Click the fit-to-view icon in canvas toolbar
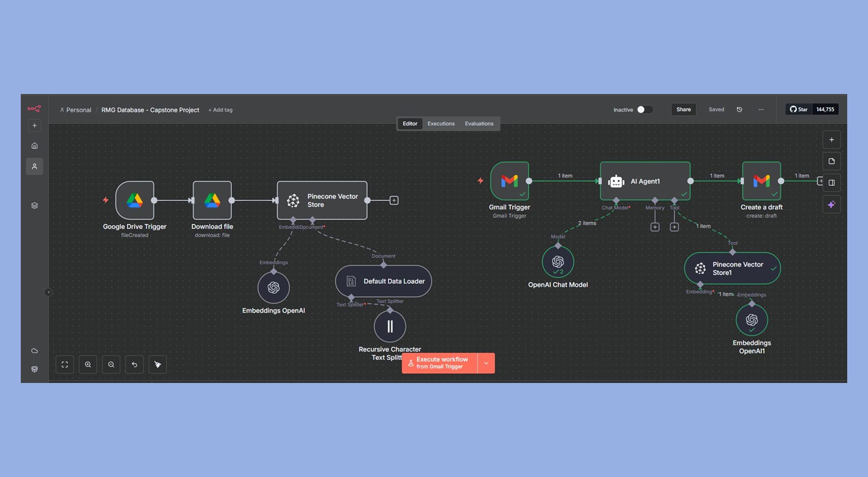The height and width of the screenshot is (477, 868). coord(65,364)
